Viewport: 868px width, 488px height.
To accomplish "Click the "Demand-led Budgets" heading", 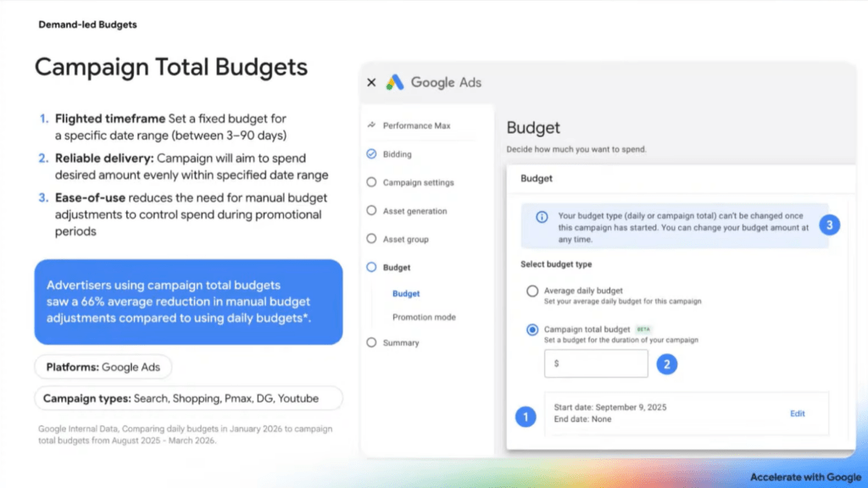I will pyautogui.click(x=87, y=25).
